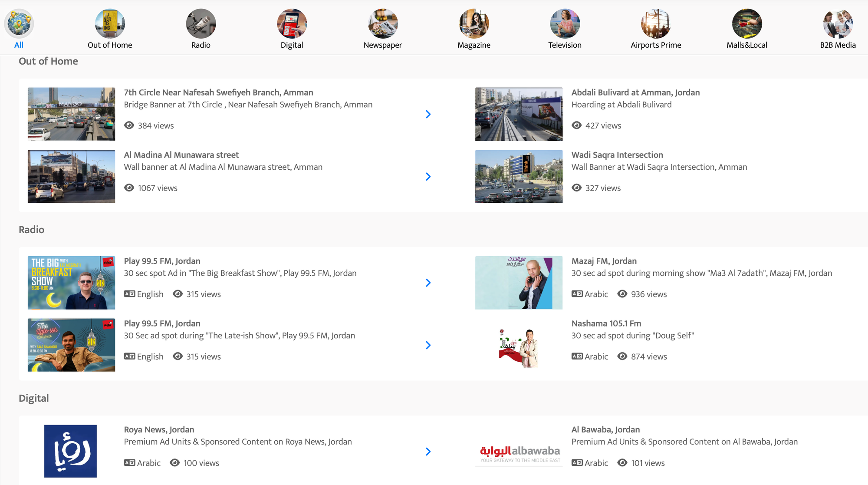Open the Roya News logo thumbnail

click(x=70, y=451)
